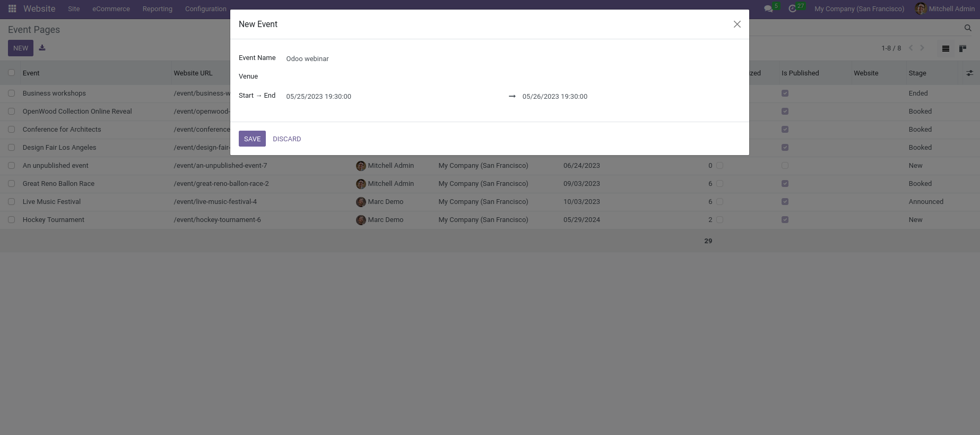Screen dimensions: 980x435
Task: Click the search magnifier icon
Action: (968, 28)
